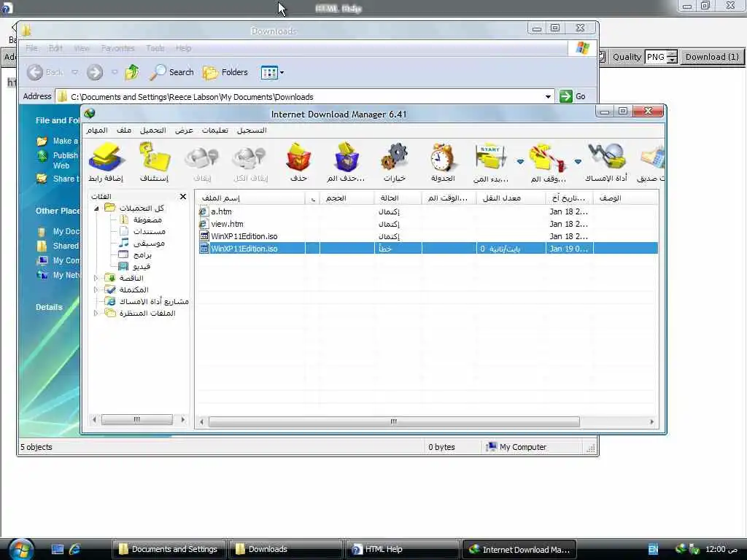This screenshot has height=560, width=747.
Task: Open the المهام menu in IDM
Action: [x=97, y=131]
